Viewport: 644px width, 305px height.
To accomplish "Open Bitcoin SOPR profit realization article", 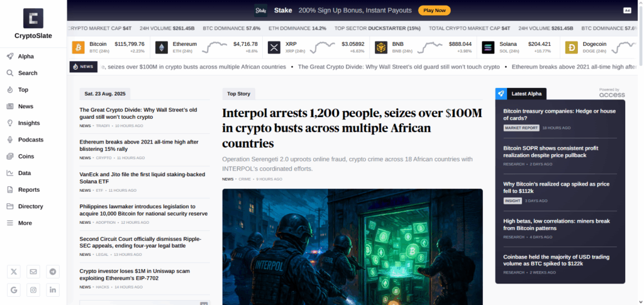I will pos(551,152).
